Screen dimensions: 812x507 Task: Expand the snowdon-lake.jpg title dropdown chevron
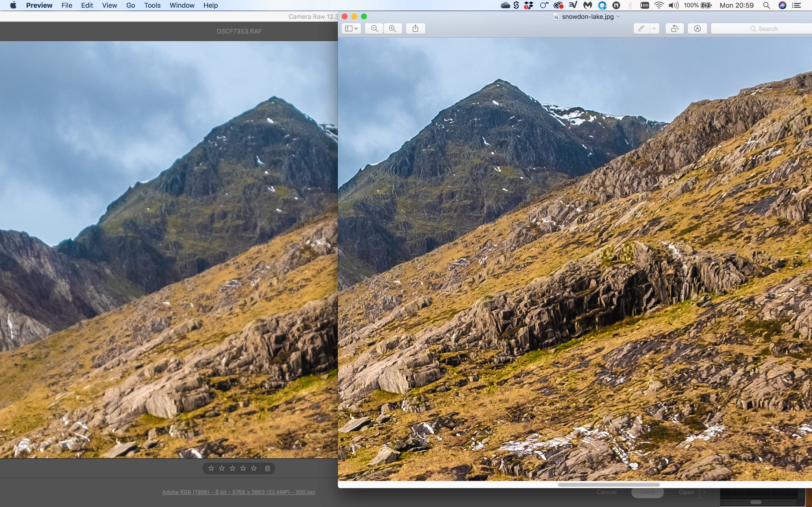(618, 16)
